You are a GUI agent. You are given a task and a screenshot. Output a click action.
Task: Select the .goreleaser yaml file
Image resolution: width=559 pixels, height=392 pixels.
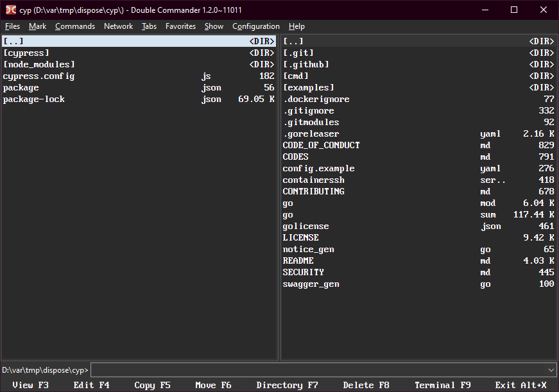311,133
